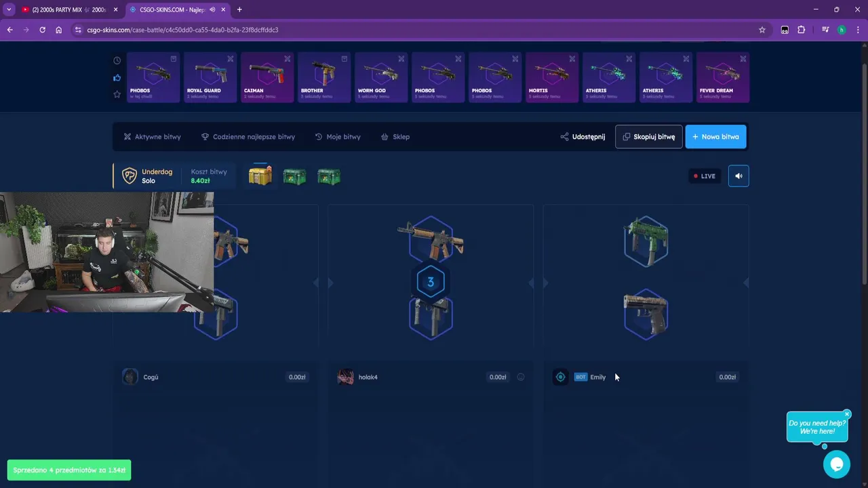Go to the browser home page
Screen dimensions: 868x488
58,30
